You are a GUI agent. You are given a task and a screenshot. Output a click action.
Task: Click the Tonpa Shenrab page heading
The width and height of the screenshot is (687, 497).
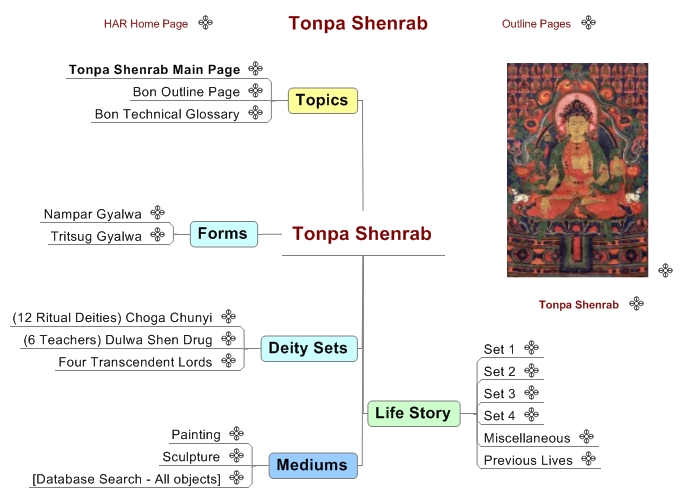tap(358, 23)
